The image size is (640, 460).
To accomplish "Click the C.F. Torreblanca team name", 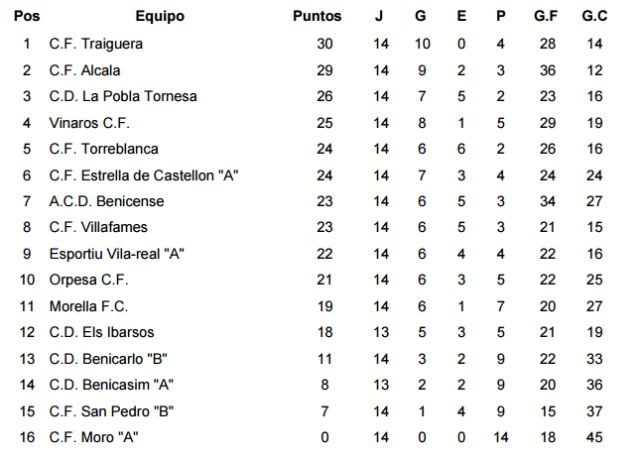I will pyautogui.click(x=105, y=149).
